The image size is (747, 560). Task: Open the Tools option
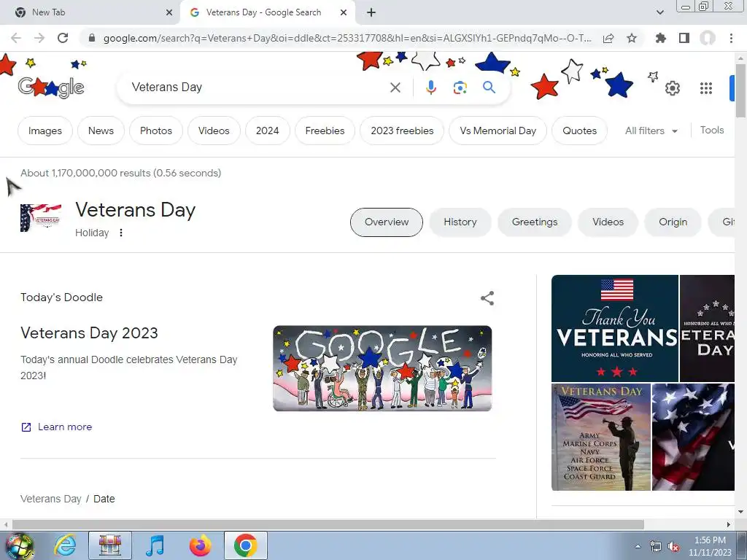tap(712, 130)
